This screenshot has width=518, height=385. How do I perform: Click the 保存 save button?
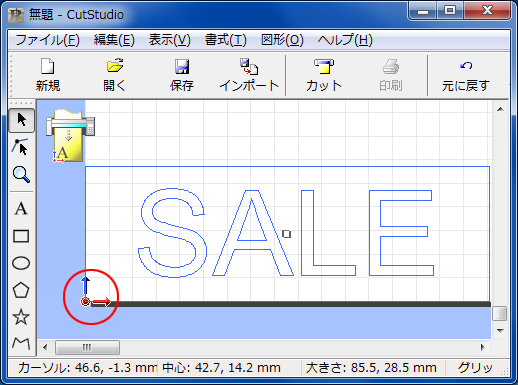(182, 75)
